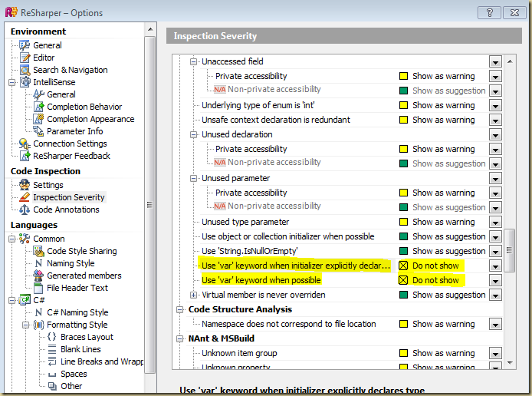Open dropdown for Unknown item group
The image size is (532, 396).
(x=495, y=354)
